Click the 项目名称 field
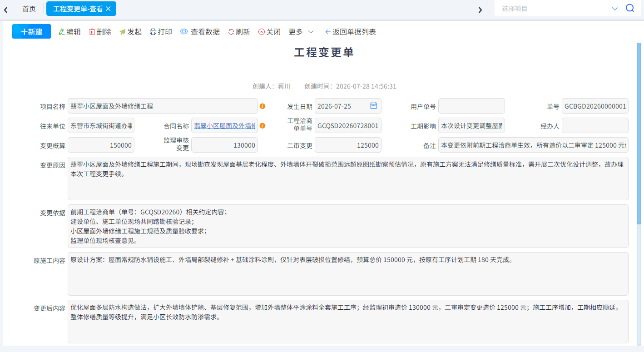 (x=163, y=106)
